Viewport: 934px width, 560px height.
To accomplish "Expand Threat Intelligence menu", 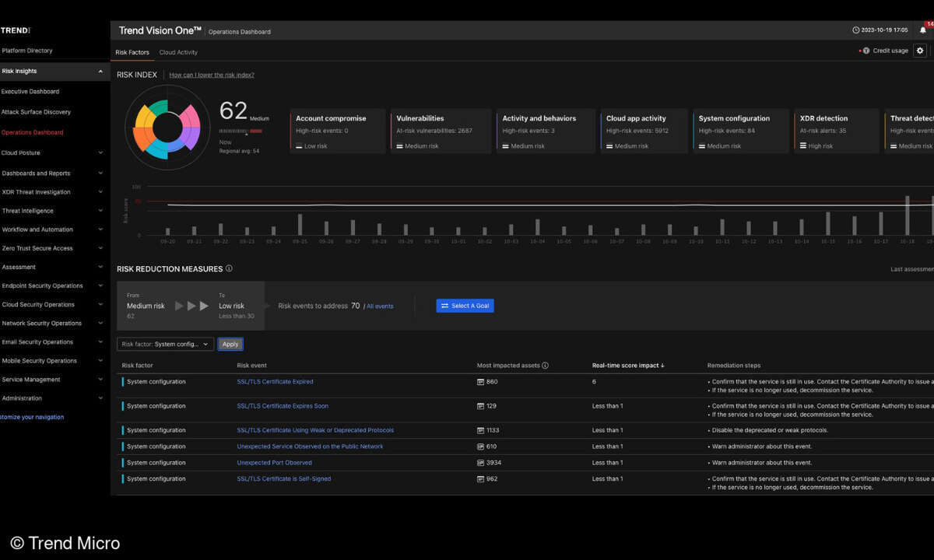I will 100,211.
